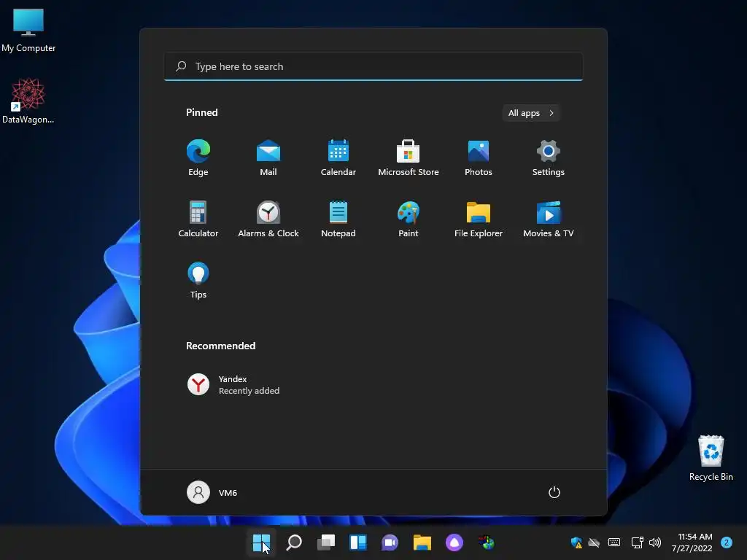
Task: Launch the Photos app
Action: (x=479, y=157)
